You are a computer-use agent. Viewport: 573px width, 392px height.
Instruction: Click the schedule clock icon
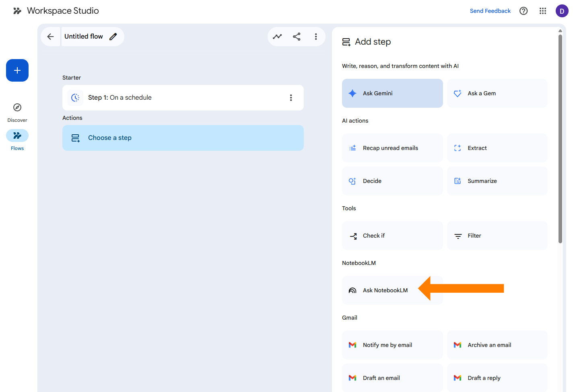tap(75, 98)
